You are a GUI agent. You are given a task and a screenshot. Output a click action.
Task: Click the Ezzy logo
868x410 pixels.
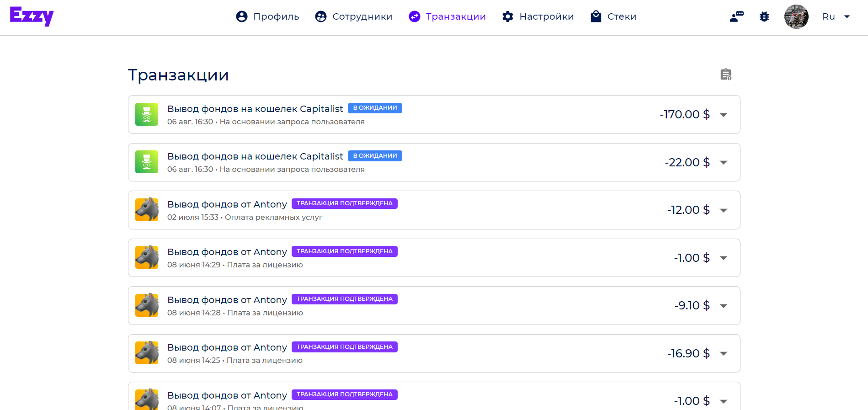pyautogui.click(x=32, y=16)
